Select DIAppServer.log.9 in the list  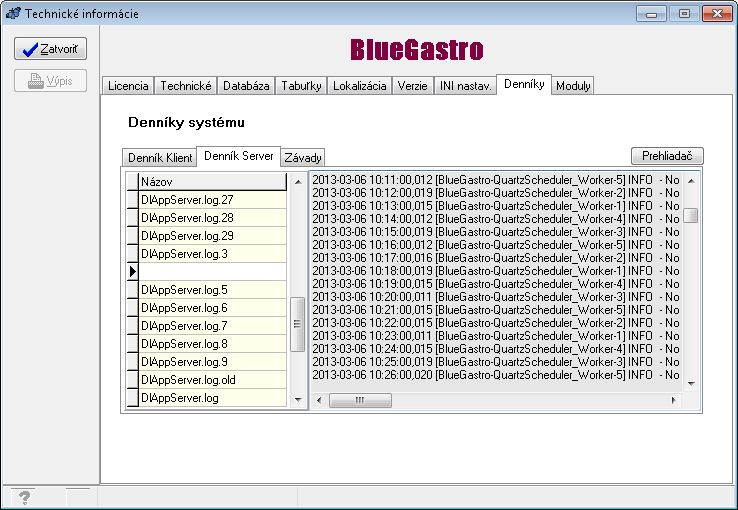pos(212,362)
